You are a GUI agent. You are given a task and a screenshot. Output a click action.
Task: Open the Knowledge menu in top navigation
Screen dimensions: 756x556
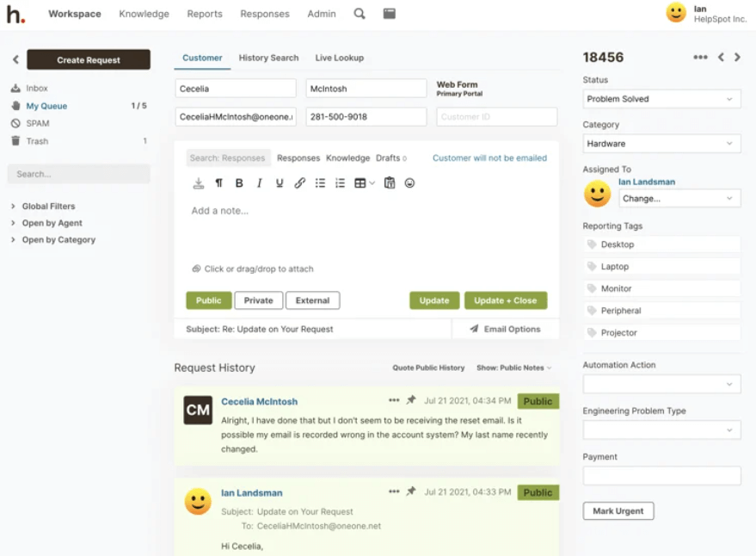144,14
